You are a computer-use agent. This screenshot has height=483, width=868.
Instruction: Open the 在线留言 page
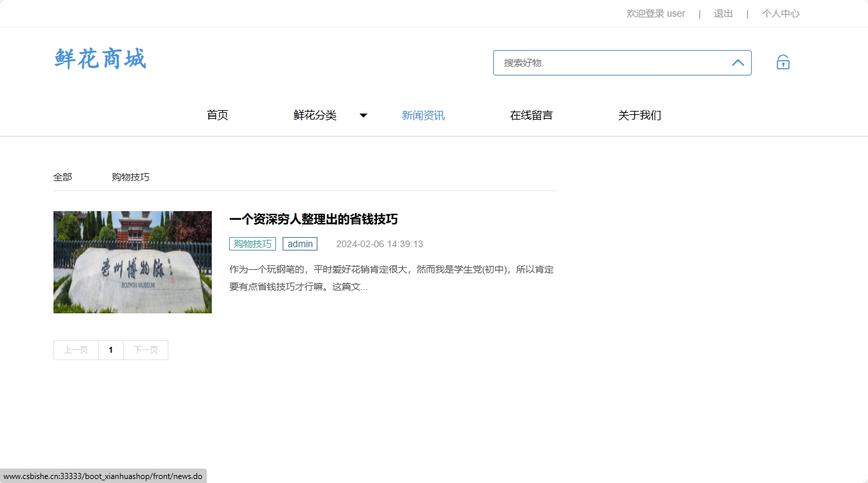(531, 115)
